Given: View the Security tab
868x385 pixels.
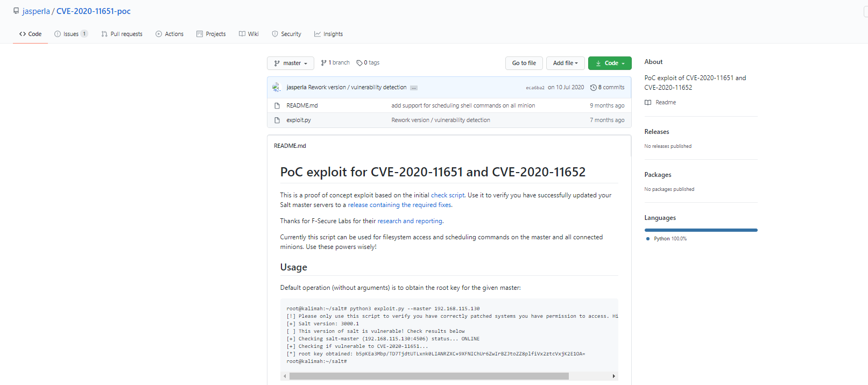Looking at the screenshot, I should 286,34.
